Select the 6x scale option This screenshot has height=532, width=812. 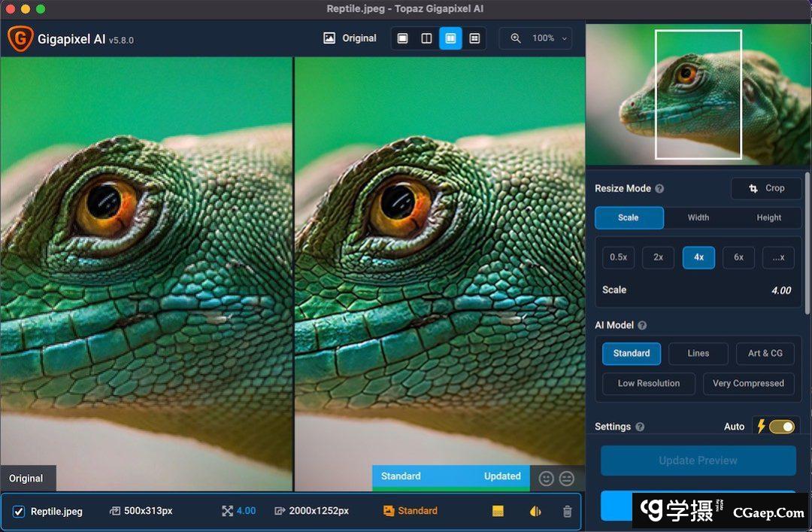pyautogui.click(x=738, y=257)
